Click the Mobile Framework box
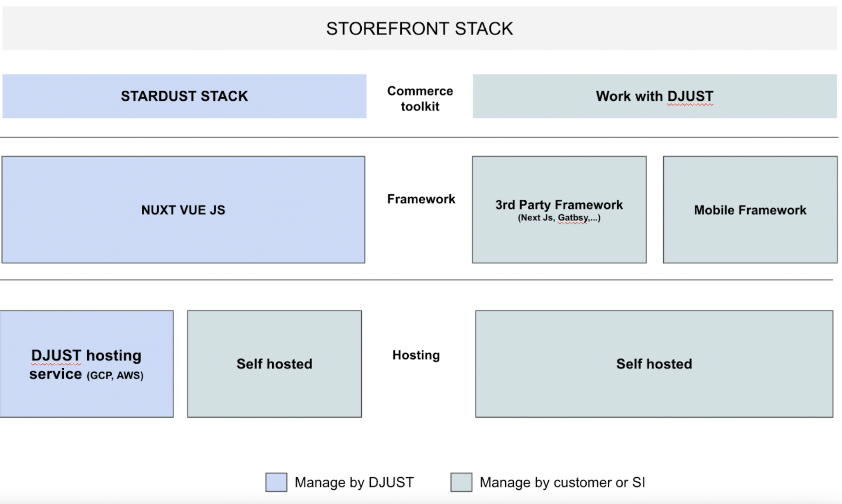Viewport: 842px width, 504px height. (750, 210)
